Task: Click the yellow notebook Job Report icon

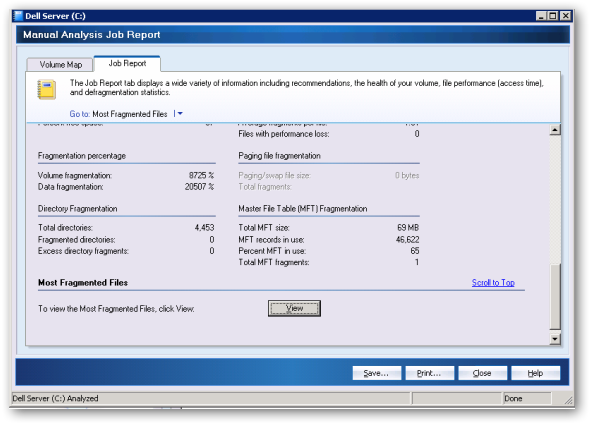Action: (47, 89)
